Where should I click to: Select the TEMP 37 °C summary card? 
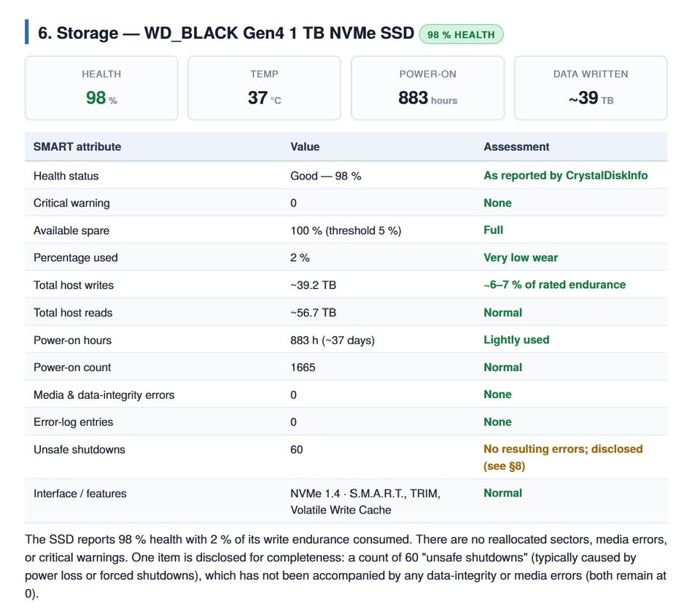[x=264, y=88]
